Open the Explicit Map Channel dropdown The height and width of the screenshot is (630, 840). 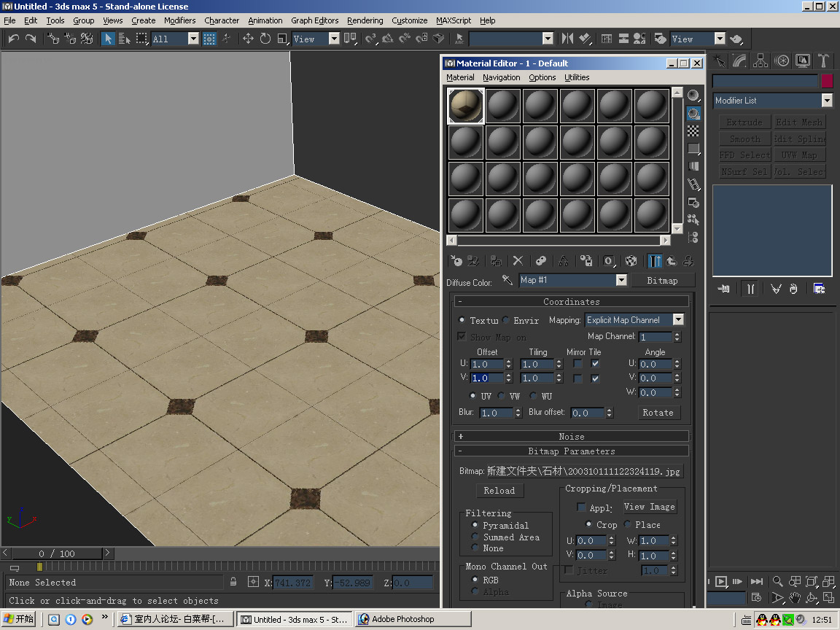point(678,320)
